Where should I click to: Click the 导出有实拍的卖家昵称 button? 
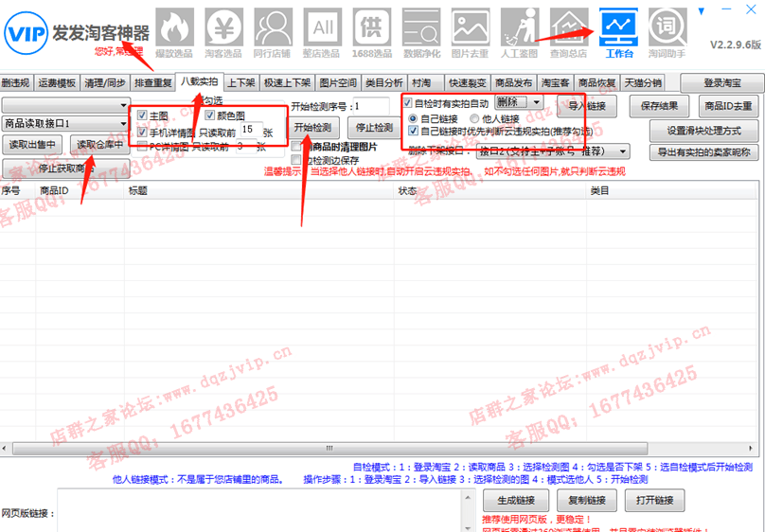[704, 152]
